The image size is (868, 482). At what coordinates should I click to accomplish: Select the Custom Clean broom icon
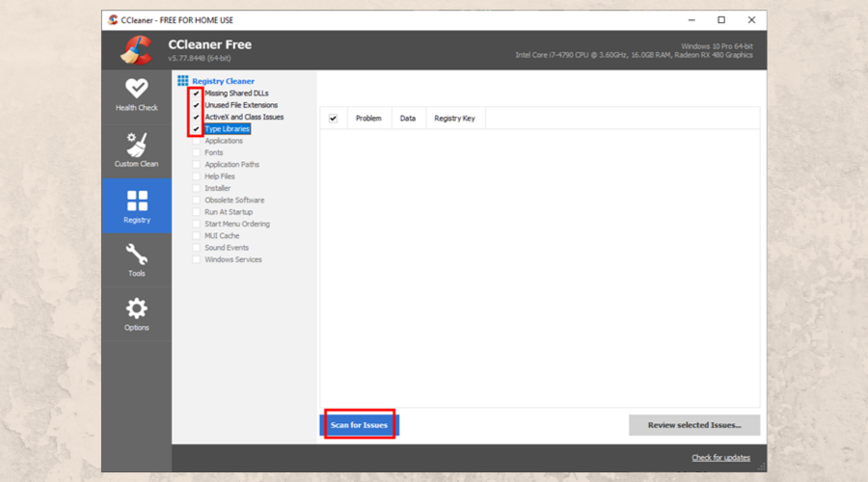(136, 144)
